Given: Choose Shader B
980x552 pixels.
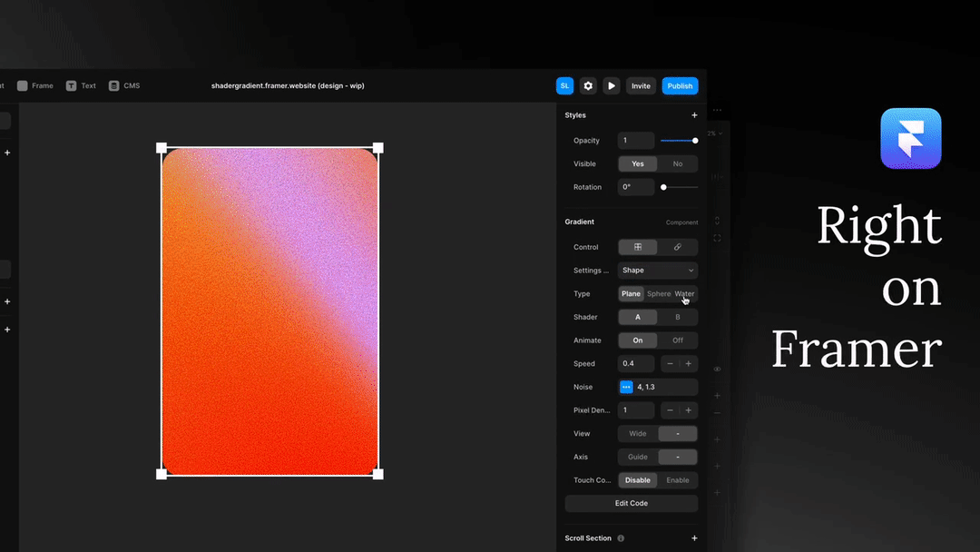Looking at the screenshot, I should (678, 317).
